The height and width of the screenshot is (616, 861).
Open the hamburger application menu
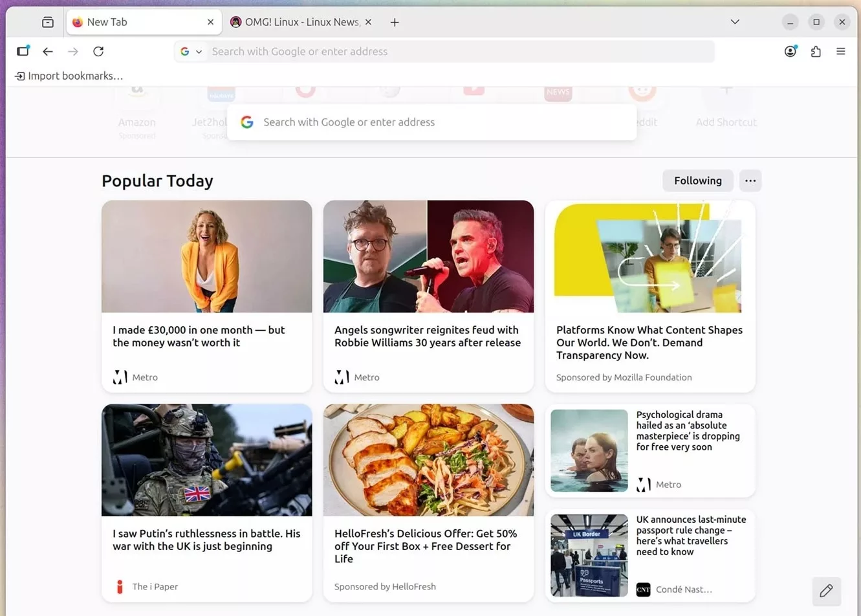[840, 51]
